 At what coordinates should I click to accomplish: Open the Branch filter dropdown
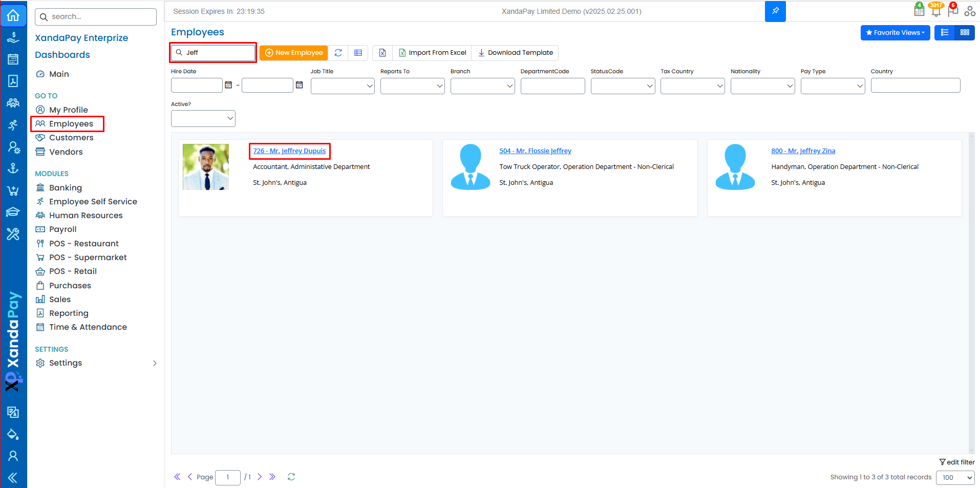click(x=483, y=86)
